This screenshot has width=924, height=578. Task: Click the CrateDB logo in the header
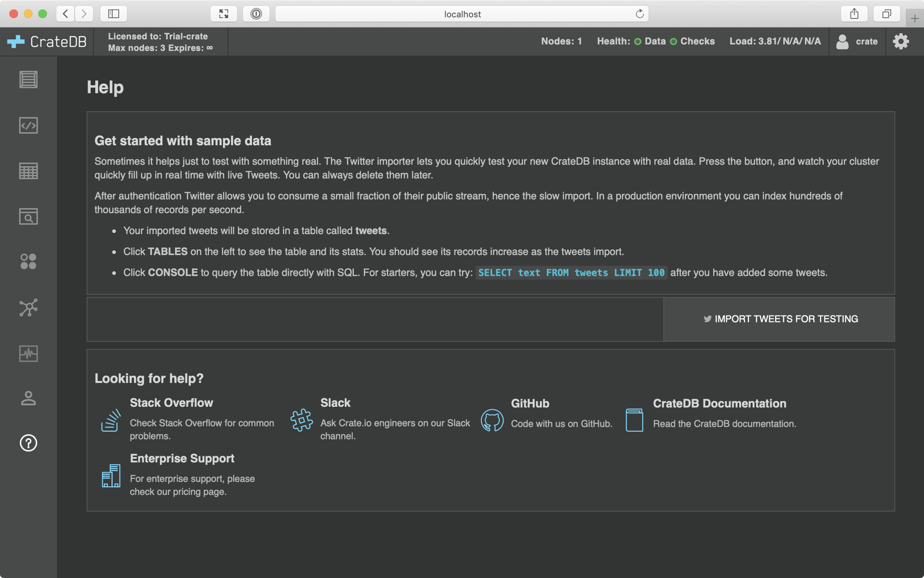pos(46,41)
